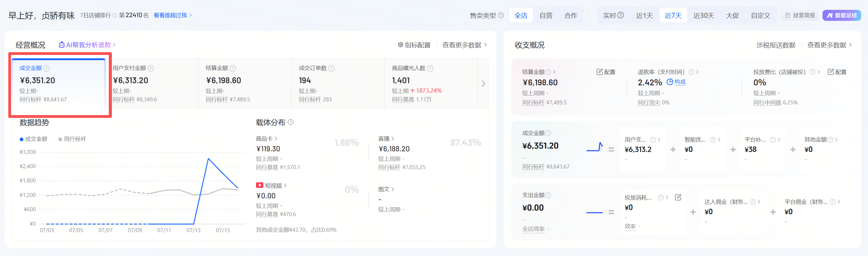Click help icon beside 售卖类型

501,15
